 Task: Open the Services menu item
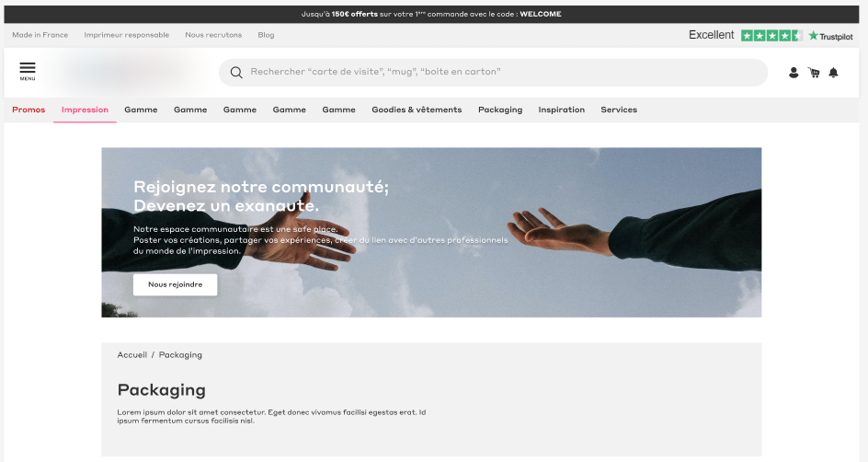[619, 110]
